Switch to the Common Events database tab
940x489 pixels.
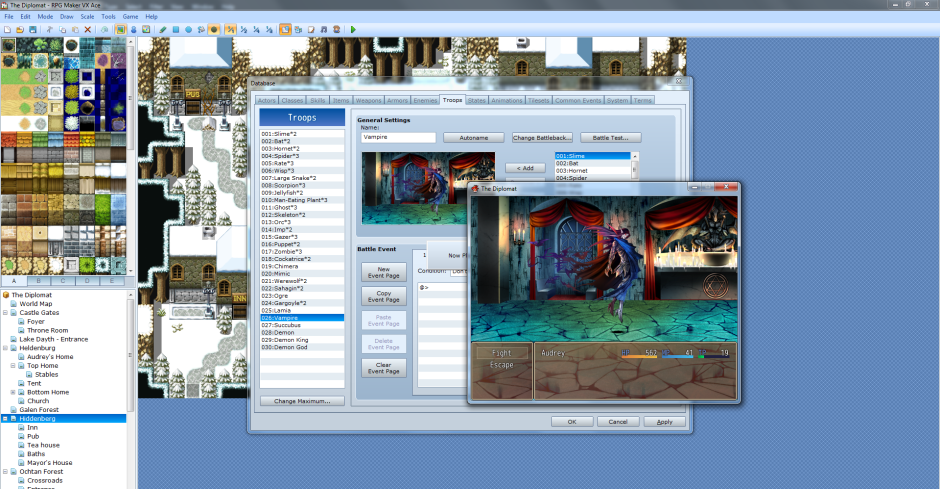point(578,101)
